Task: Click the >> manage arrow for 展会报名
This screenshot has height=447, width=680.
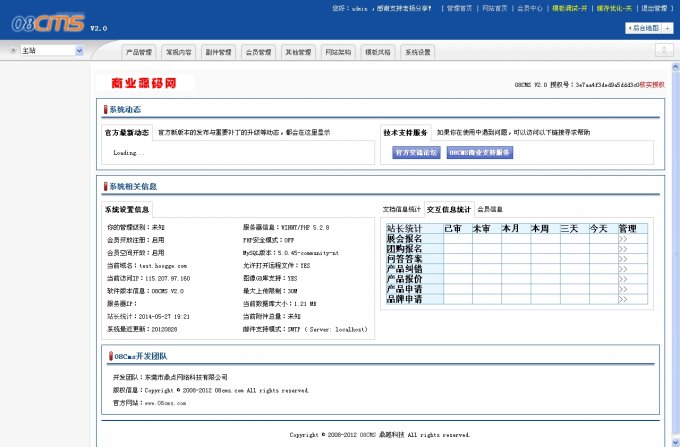Action: pyautogui.click(x=623, y=239)
